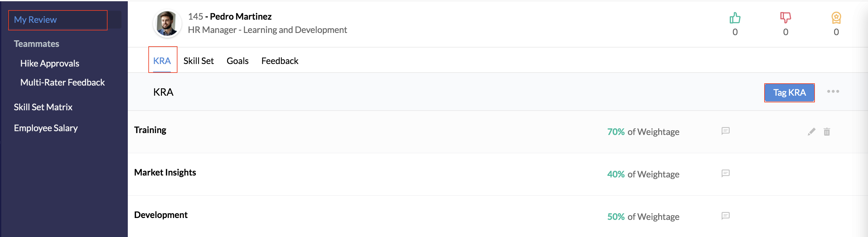Image resolution: width=868 pixels, height=237 pixels.
Task: Click the thumbs-down icon
Action: point(785,18)
